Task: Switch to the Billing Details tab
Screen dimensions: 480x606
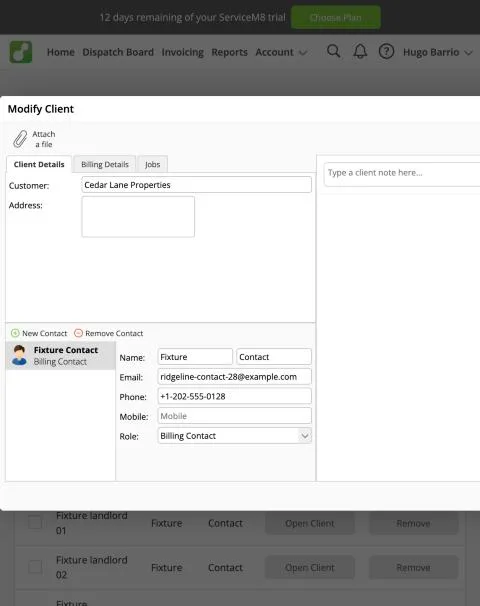Action: (105, 164)
